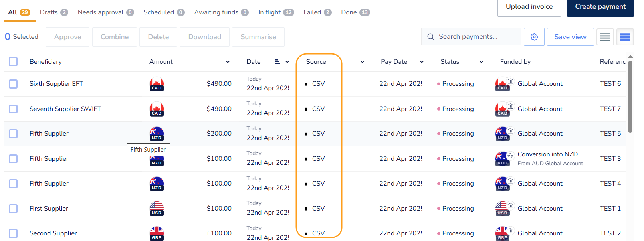Focus the Search payments input field
Image resolution: width=644 pixels, height=241 pixels.
point(471,37)
